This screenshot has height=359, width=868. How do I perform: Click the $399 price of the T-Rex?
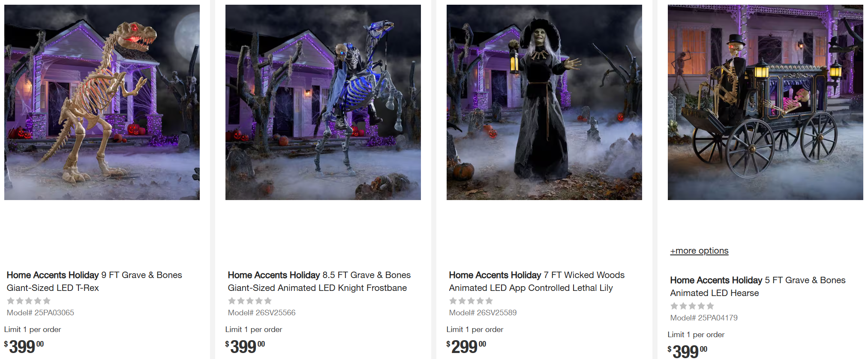coord(24,347)
